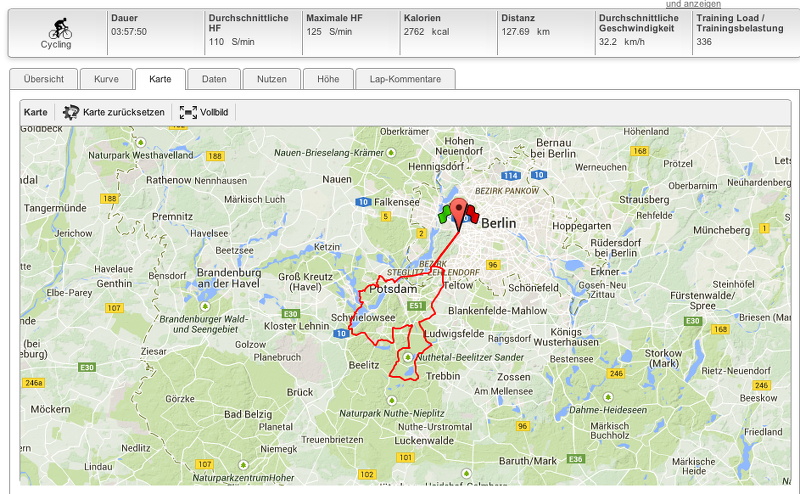Click the Ludwigsfelde label on map

click(x=454, y=334)
